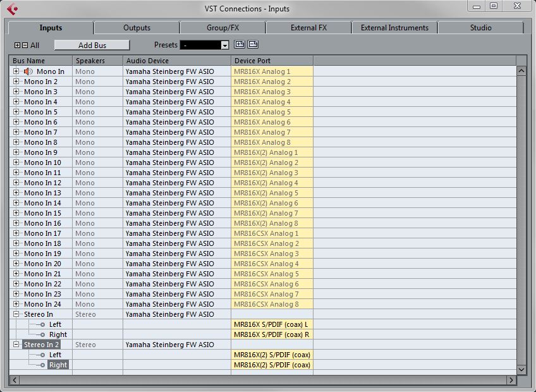Image resolution: width=536 pixels, height=392 pixels.
Task: Click the audio device of Mono In 3
Action: pyautogui.click(x=177, y=92)
